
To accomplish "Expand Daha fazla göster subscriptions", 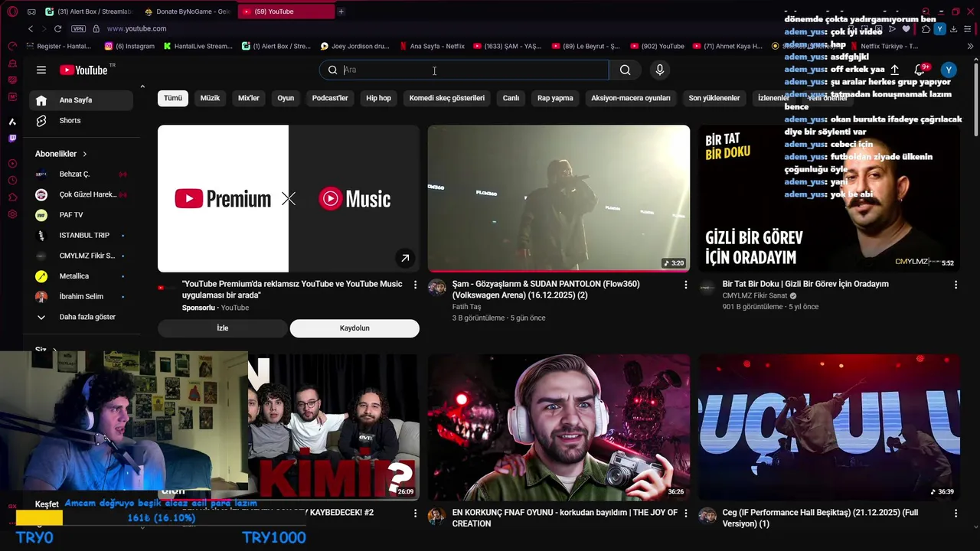I will [81, 317].
